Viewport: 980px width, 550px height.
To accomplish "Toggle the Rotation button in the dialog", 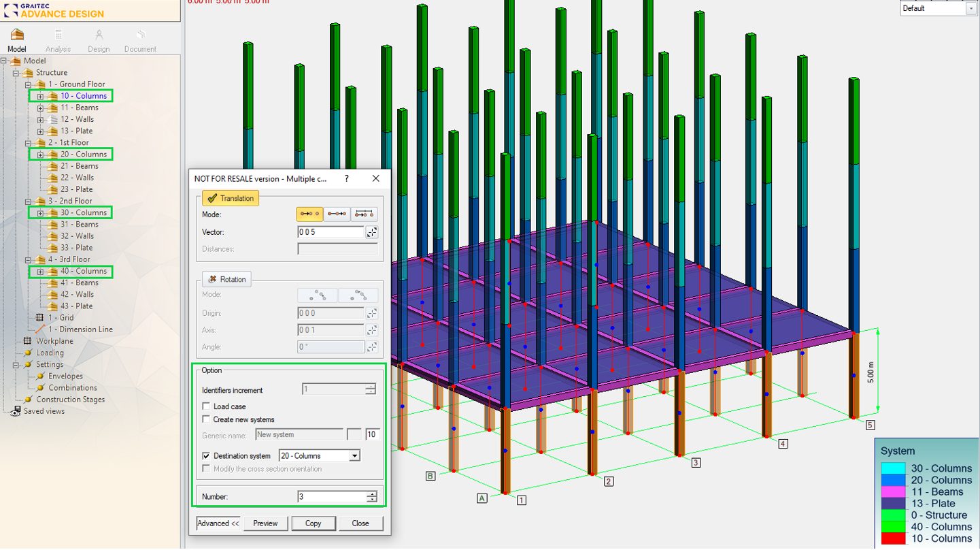I will 226,279.
